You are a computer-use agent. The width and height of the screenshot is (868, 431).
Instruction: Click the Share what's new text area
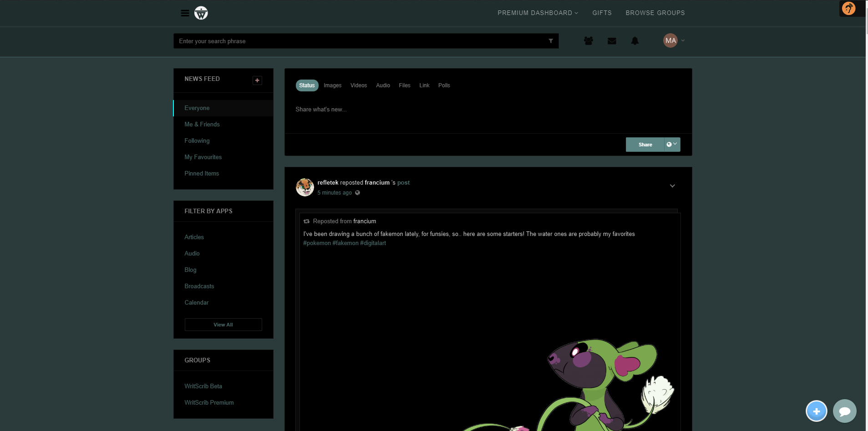(488, 110)
